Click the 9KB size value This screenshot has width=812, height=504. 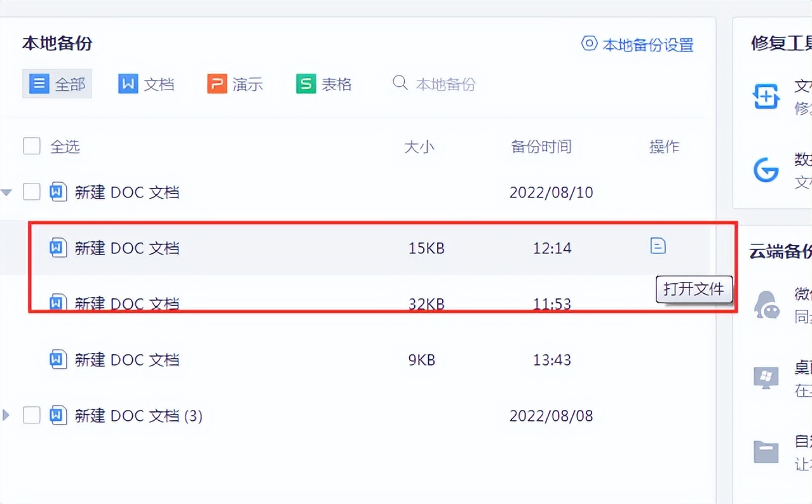pos(422,360)
